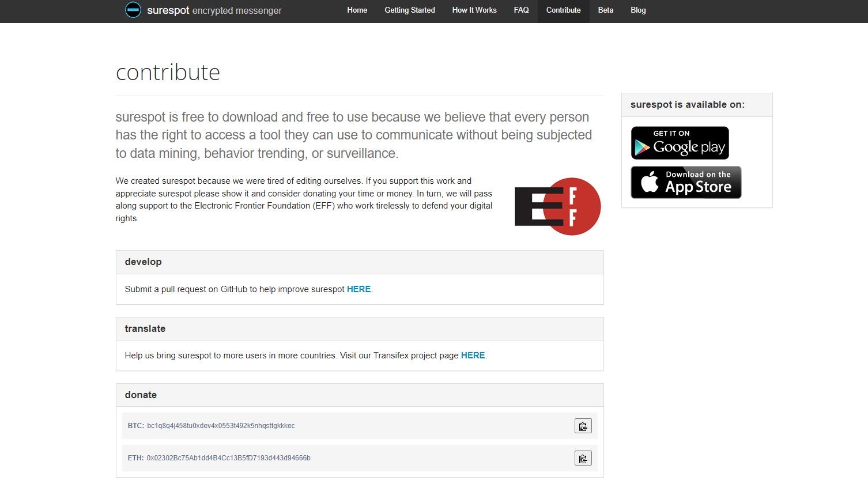
Task: Select the Contribute nav item
Action: point(564,10)
